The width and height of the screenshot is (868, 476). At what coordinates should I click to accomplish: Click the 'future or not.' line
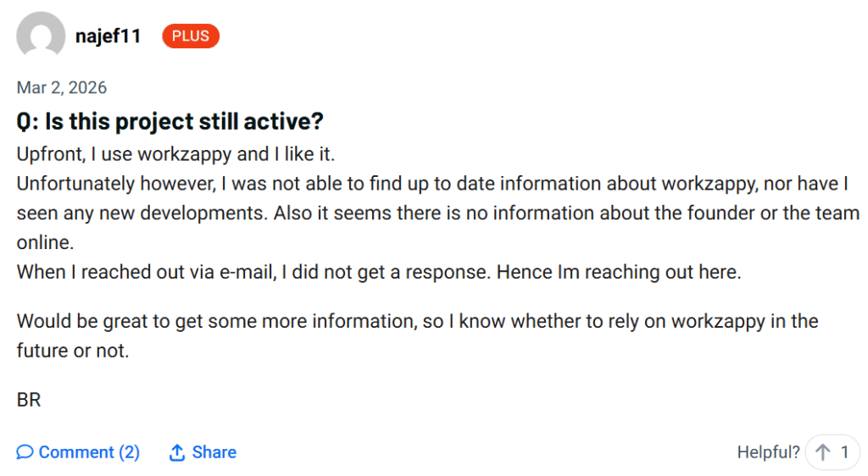click(73, 351)
